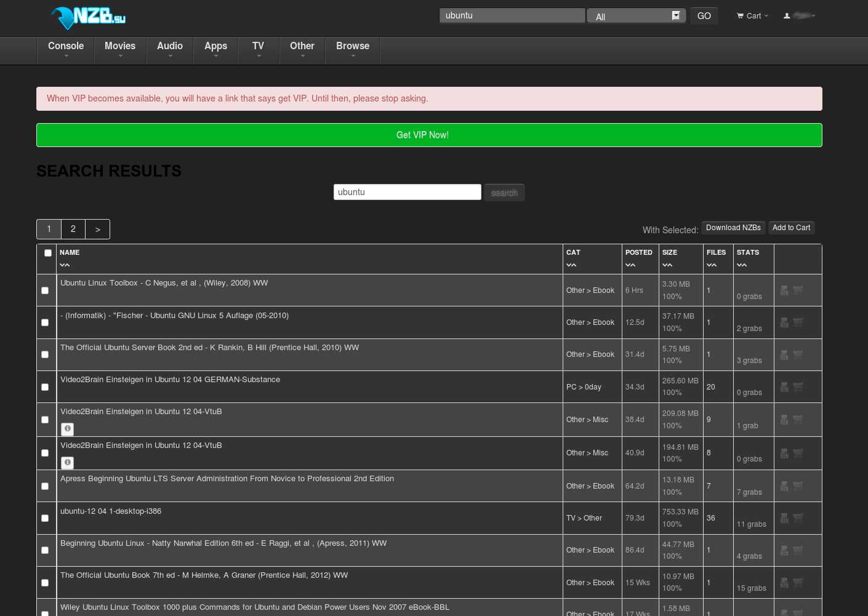
Task: Open the Apps menu
Action: pos(216,50)
